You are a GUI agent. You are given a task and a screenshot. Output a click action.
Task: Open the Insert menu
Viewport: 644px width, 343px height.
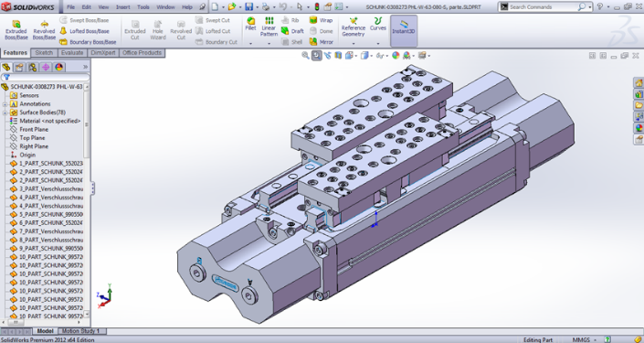(x=122, y=7)
